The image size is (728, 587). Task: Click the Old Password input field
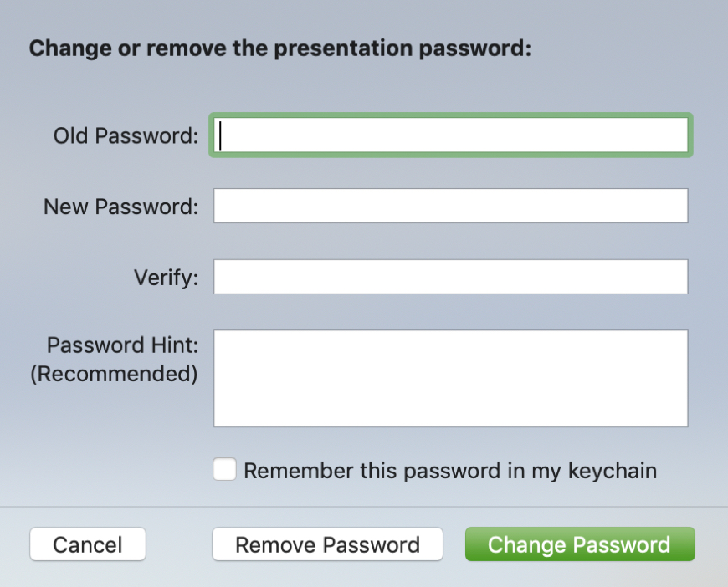click(450, 135)
